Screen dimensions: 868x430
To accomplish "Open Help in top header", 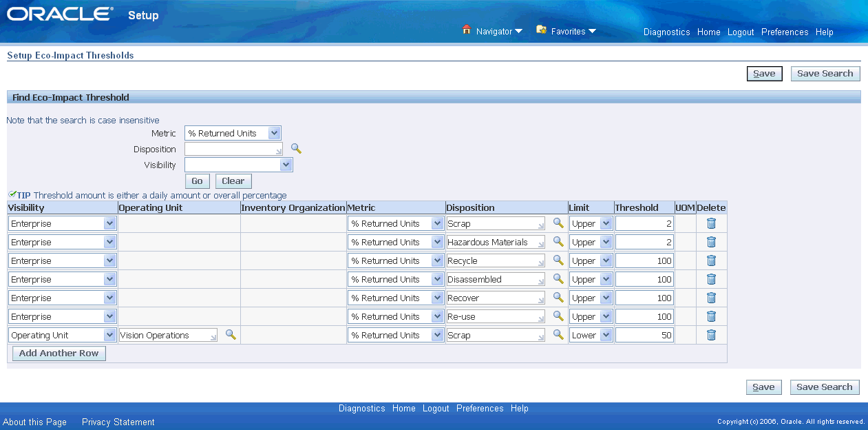I will [825, 32].
